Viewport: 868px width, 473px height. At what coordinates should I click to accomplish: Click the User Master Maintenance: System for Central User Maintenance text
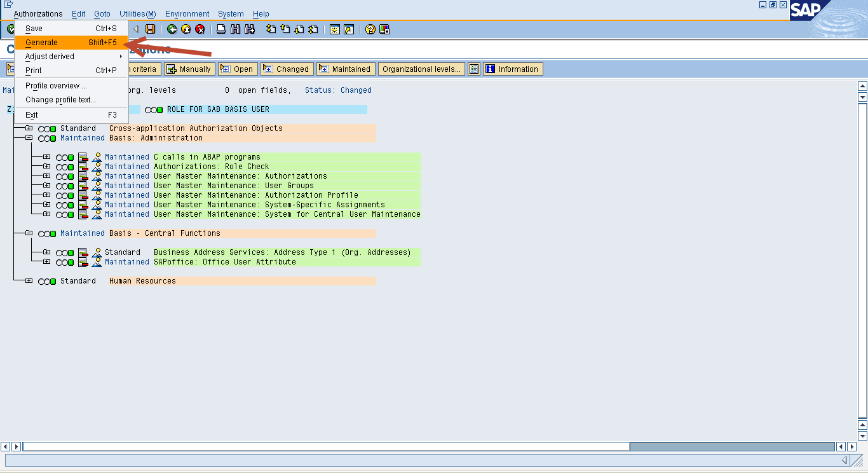pos(287,214)
